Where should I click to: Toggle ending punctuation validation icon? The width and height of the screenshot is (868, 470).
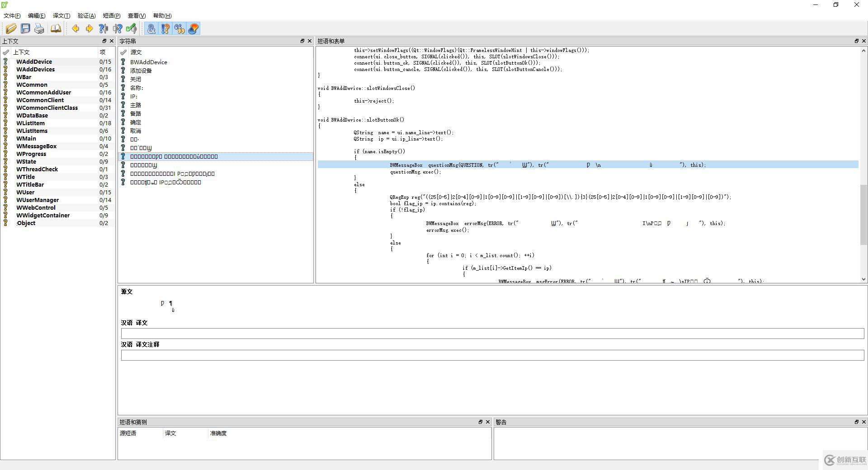tap(165, 29)
